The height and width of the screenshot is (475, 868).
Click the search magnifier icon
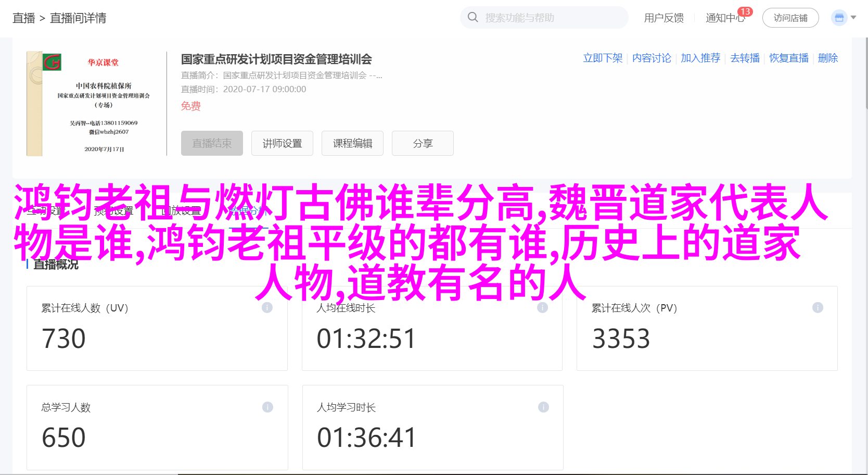pyautogui.click(x=473, y=17)
